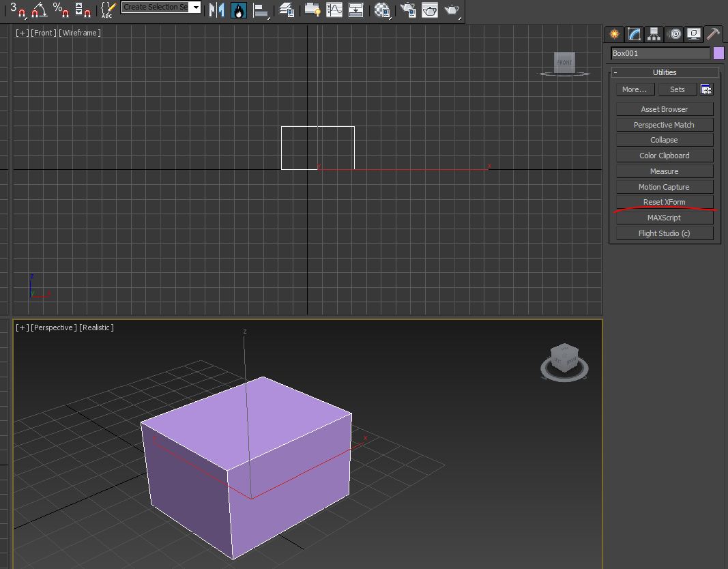Viewport: 728px width, 569px height.
Task: Open the Wireframe shading menu in Front viewport
Action: tap(81, 33)
